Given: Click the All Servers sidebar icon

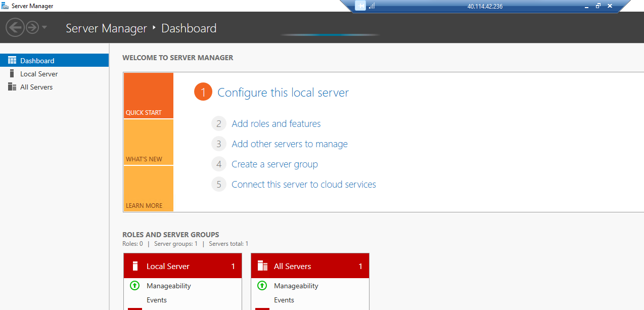Looking at the screenshot, I should pos(12,87).
